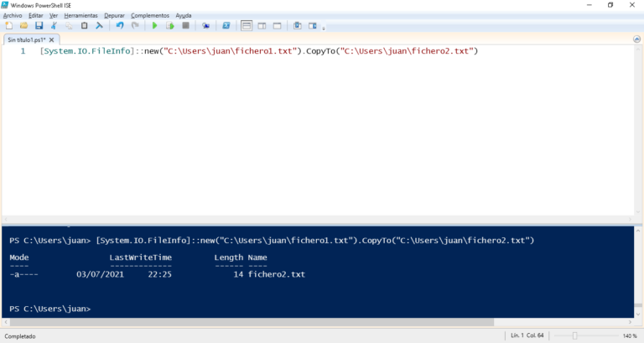Undo the last edit

[120, 26]
